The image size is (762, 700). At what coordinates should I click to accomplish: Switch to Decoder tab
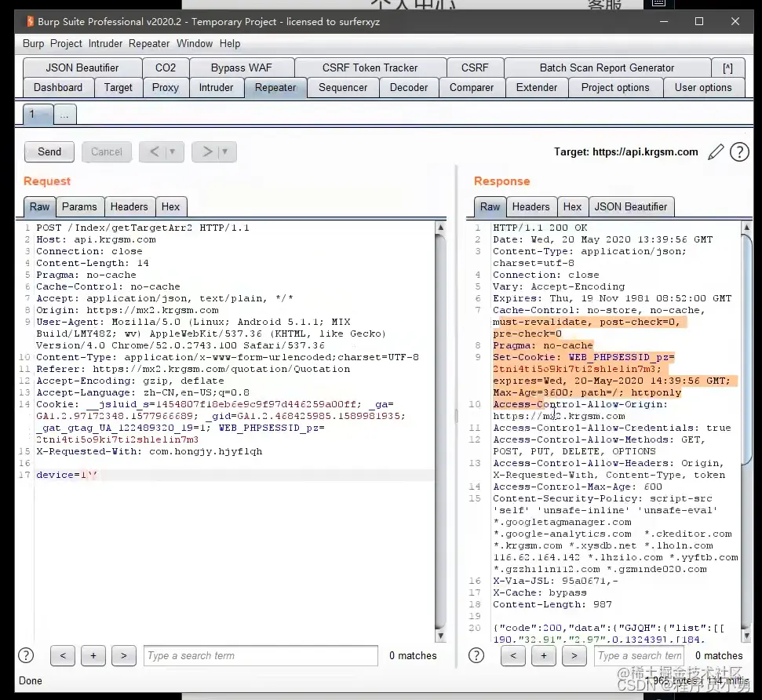click(409, 88)
